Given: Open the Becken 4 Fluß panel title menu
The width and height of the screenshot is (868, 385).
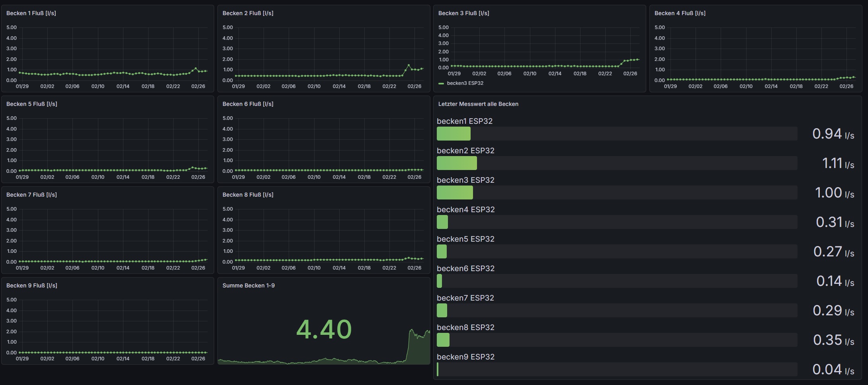Looking at the screenshot, I should point(680,13).
